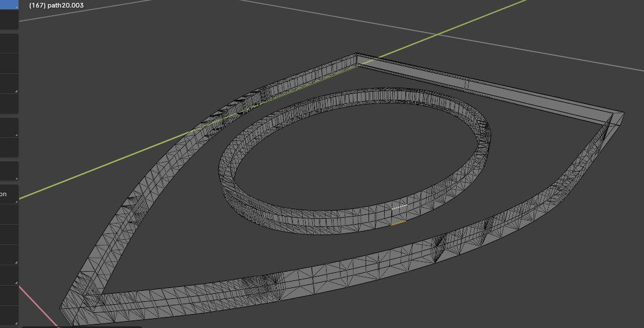This screenshot has height=328, width=644.
Task: Switch to the Scale tool
Action: (x=9, y=83)
